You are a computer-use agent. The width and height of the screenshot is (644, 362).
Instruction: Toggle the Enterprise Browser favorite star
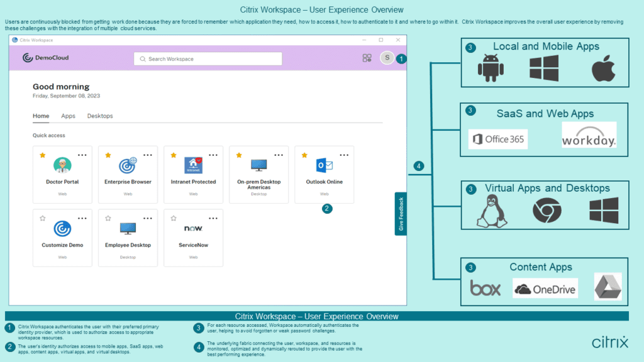tap(107, 153)
